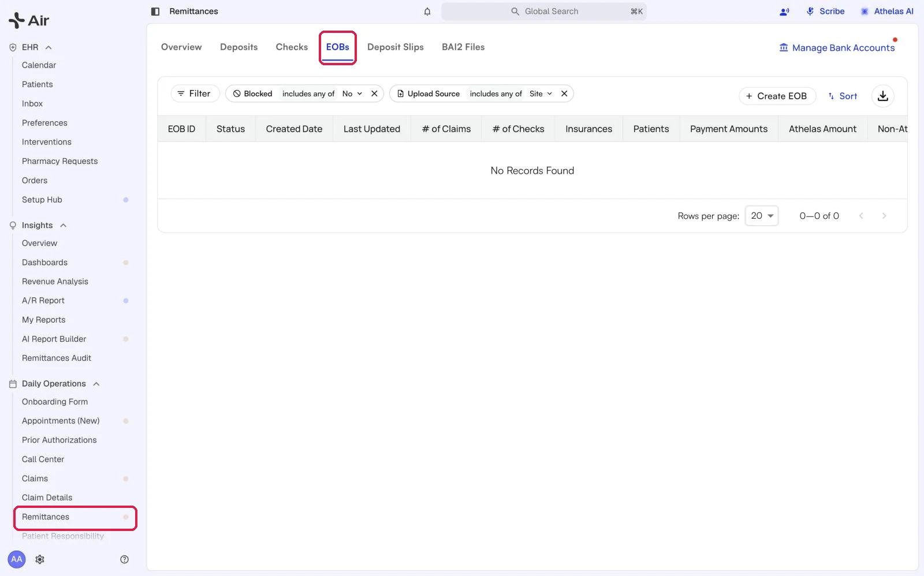This screenshot has height=576, width=924.
Task: Collapse the Daily Operations section
Action: (96, 384)
